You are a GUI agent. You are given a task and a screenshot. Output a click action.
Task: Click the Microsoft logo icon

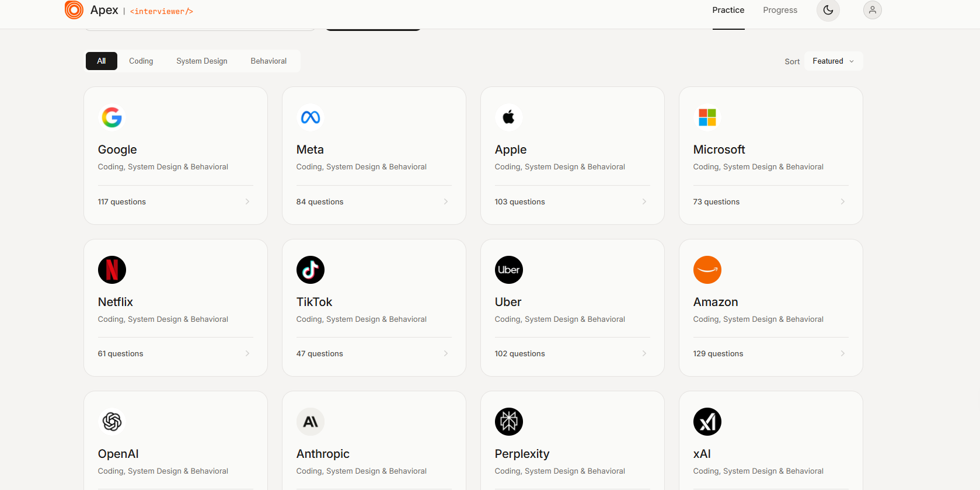pos(707,117)
